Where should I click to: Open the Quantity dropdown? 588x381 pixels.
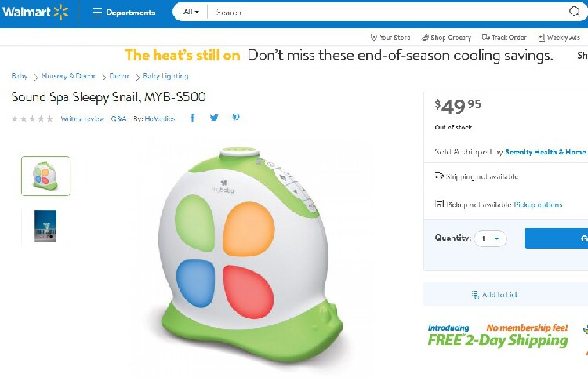pos(490,238)
